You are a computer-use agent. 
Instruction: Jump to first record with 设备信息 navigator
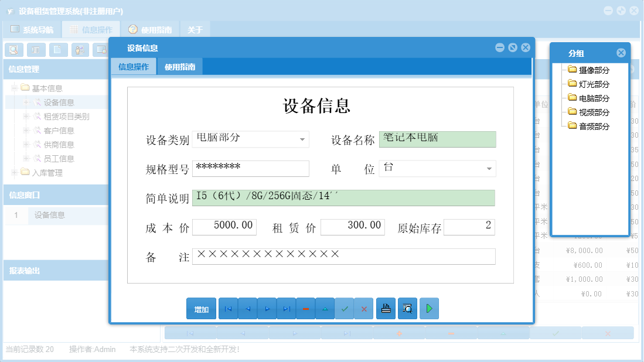coord(228,308)
